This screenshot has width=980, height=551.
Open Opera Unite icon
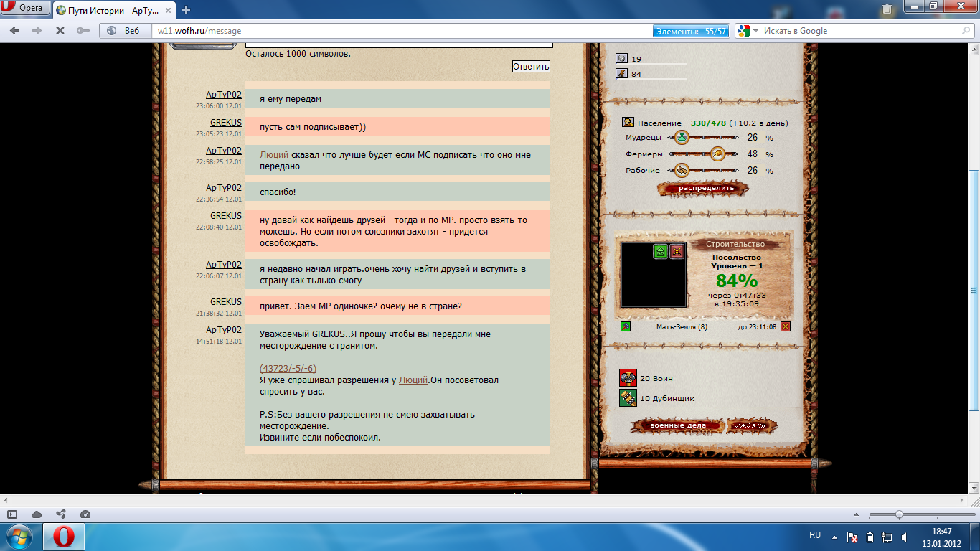tap(61, 514)
